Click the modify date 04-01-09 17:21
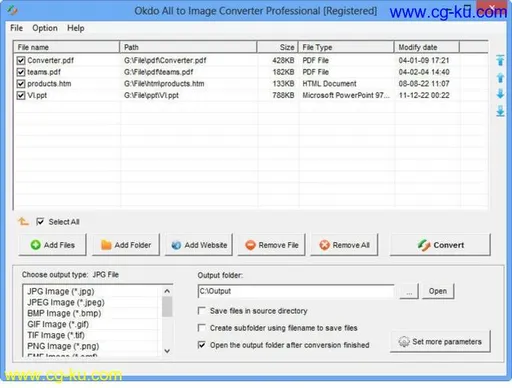The width and height of the screenshot is (512, 388). tap(424, 60)
